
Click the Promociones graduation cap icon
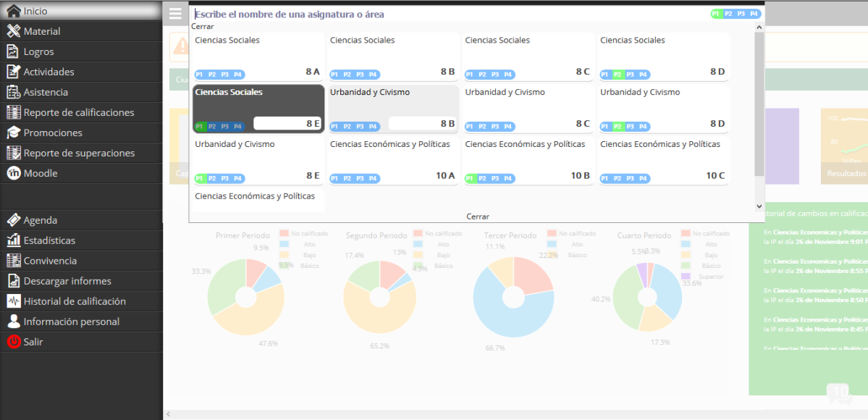tap(13, 133)
